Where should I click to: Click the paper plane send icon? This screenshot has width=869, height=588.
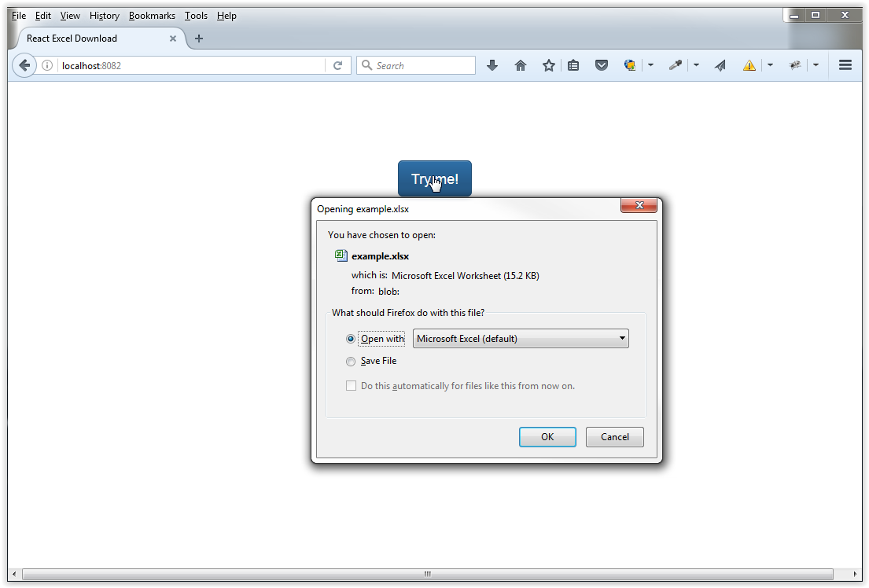coord(720,65)
